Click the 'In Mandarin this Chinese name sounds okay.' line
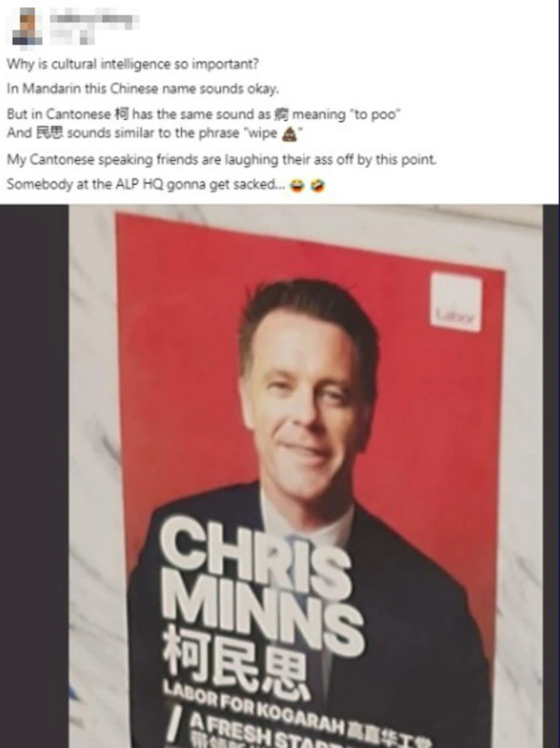The image size is (560, 748). coord(143,89)
